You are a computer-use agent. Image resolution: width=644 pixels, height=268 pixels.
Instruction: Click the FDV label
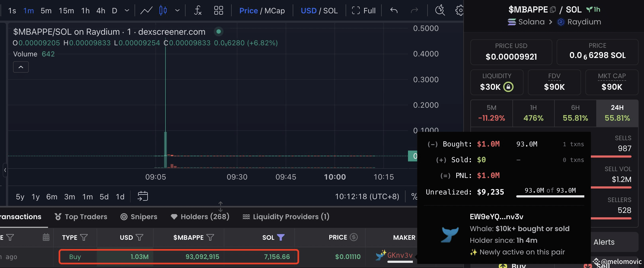[x=554, y=76]
